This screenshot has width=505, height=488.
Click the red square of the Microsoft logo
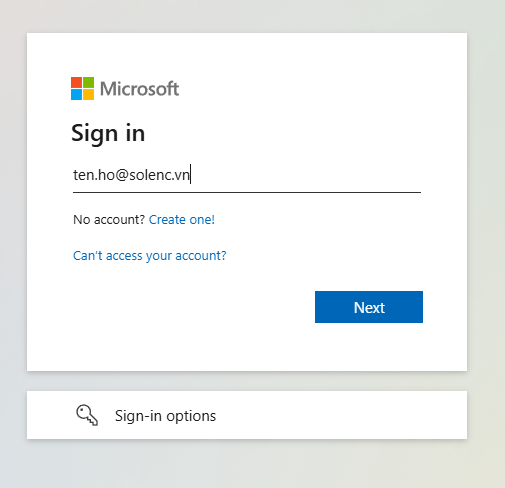(76, 82)
